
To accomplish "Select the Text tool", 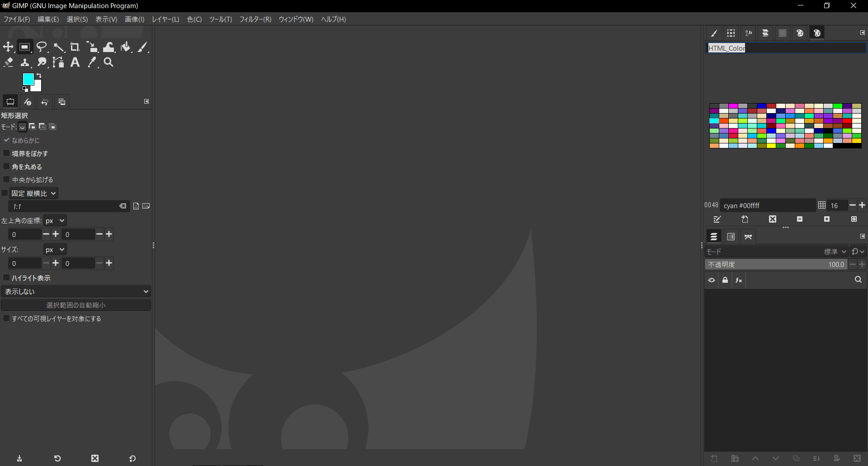I will pos(75,62).
